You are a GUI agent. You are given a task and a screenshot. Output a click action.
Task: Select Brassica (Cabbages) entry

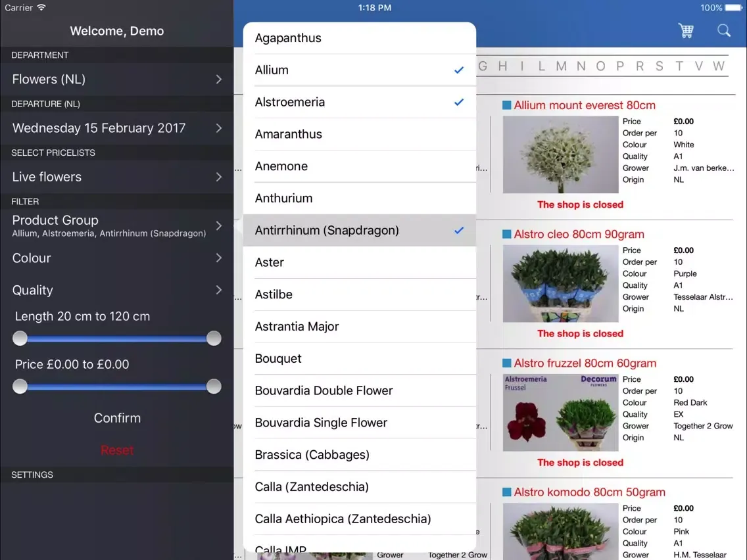[360, 455]
